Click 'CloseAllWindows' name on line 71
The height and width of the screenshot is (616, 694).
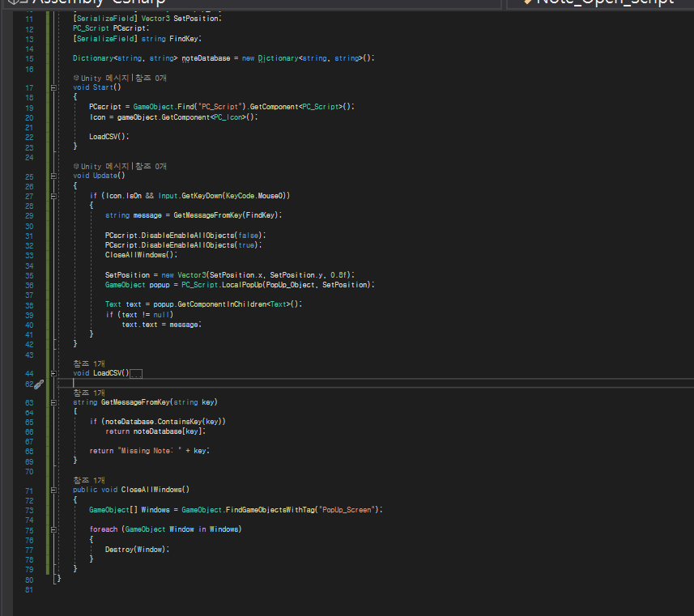point(151,490)
